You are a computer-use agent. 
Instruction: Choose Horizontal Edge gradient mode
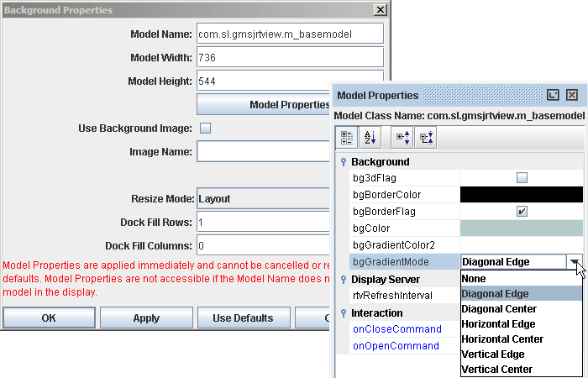point(522,324)
